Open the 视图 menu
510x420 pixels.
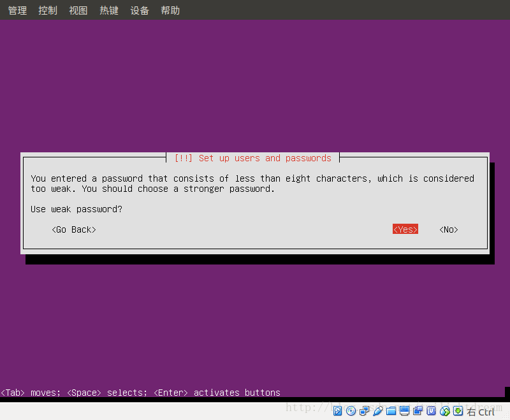coord(78,10)
